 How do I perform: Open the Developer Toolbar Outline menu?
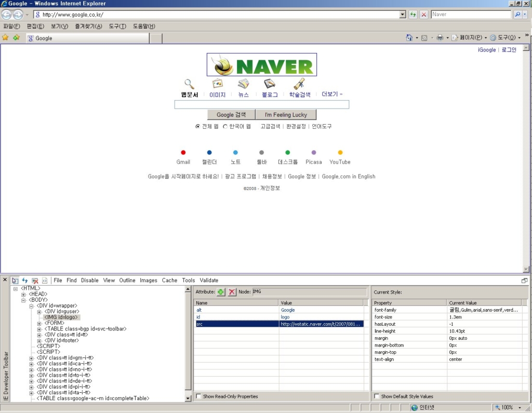(127, 281)
